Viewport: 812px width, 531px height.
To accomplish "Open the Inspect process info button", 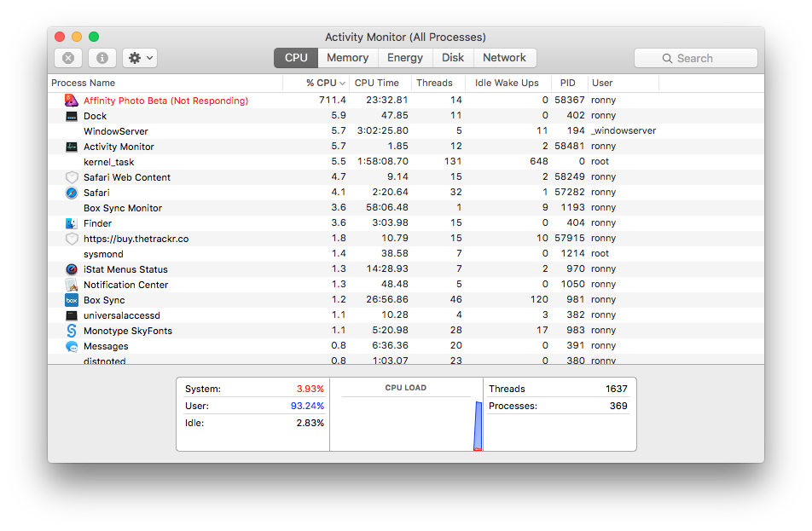I will (x=102, y=58).
